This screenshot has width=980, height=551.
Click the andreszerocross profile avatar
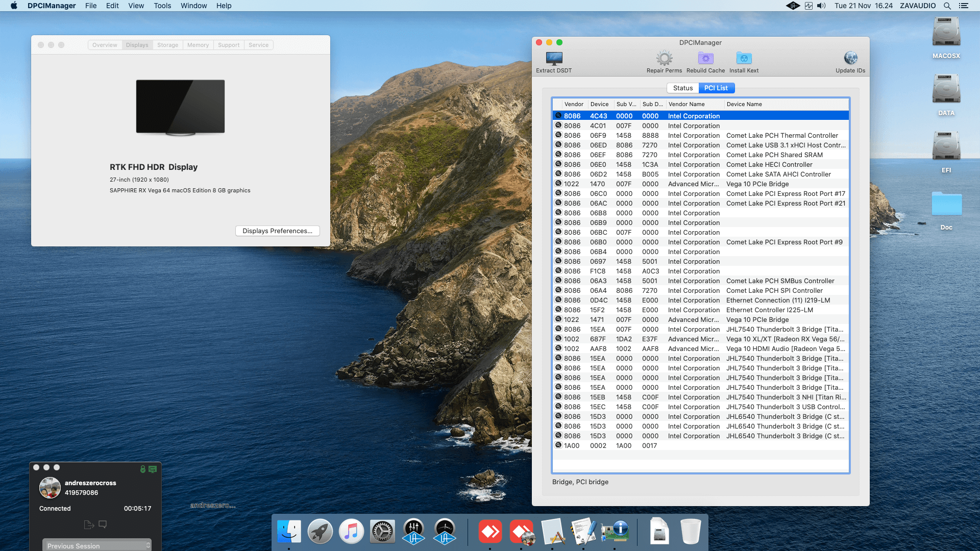coord(50,488)
